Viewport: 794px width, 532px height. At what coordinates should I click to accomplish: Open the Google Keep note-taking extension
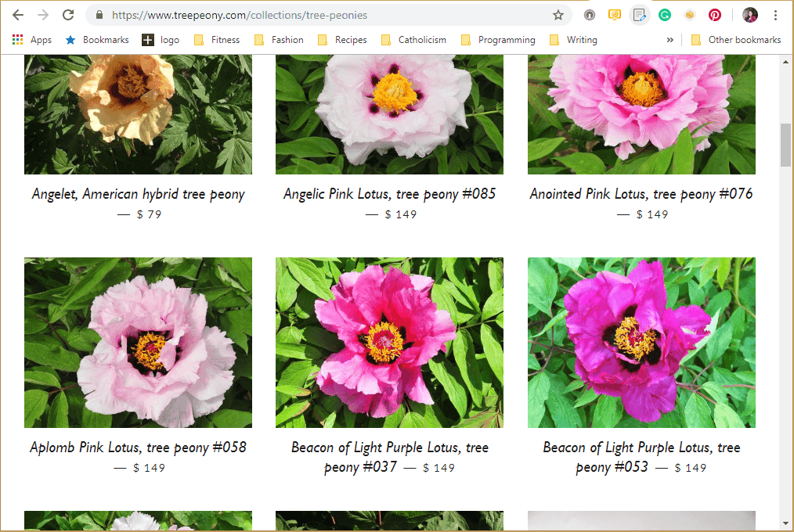(x=640, y=15)
